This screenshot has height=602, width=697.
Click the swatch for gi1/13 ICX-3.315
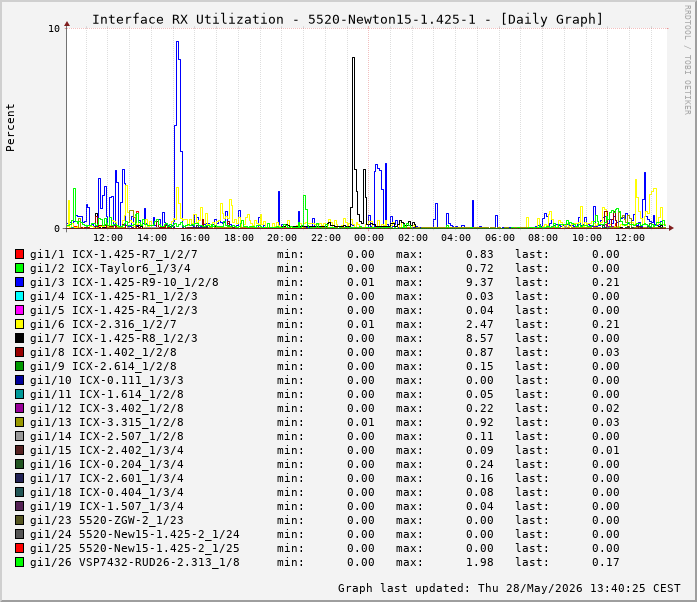coord(19,422)
